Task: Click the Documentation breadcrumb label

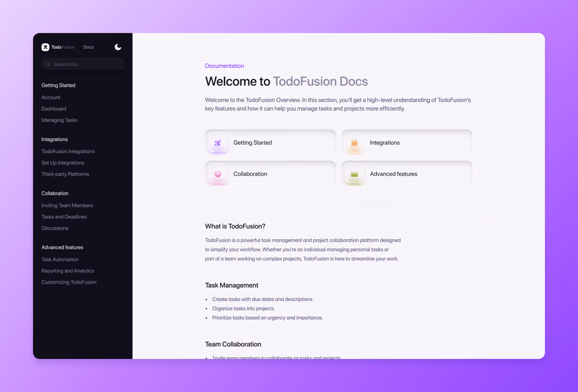Action: click(224, 66)
